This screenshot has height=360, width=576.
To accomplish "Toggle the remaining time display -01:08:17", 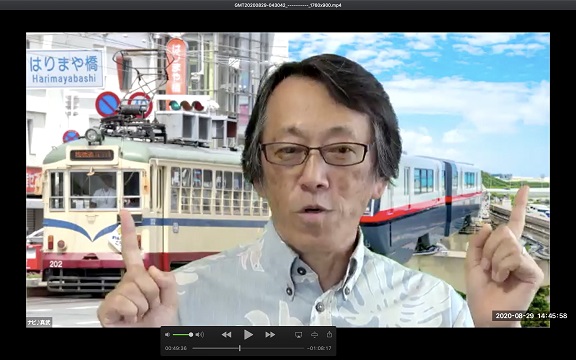I will [319, 348].
